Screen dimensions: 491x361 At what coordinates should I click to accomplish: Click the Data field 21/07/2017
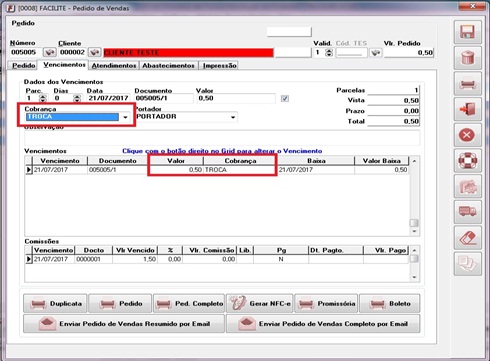(108, 98)
